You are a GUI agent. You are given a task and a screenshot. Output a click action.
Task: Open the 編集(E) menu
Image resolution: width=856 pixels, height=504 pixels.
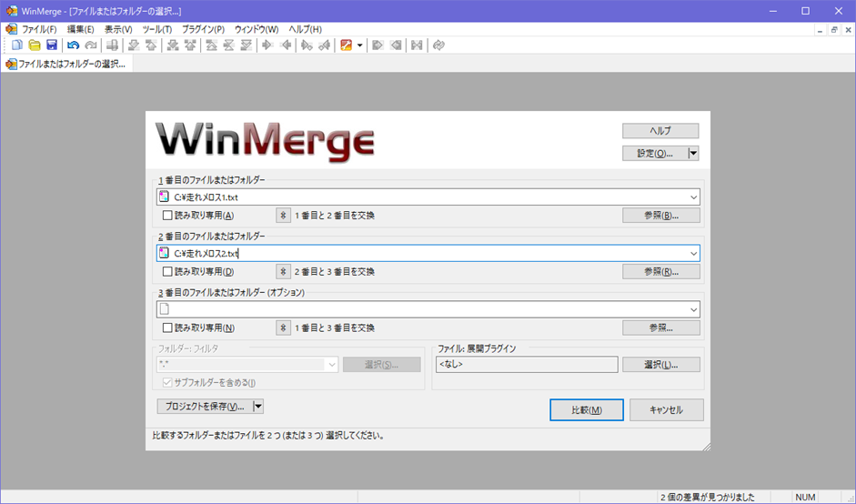click(x=80, y=29)
